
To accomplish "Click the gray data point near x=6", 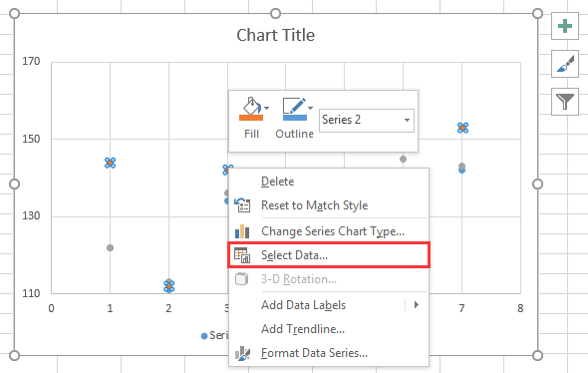I will [403, 160].
